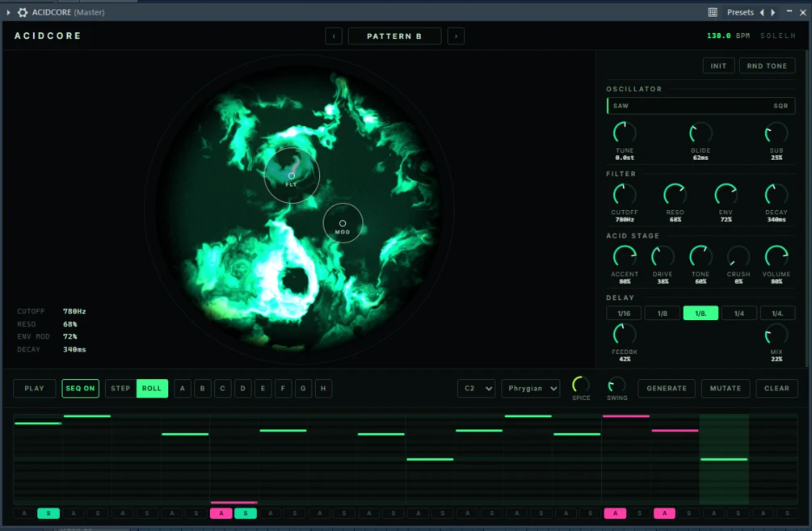Open the C2 root note dropdown
The image size is (812, 531).
[477, 389]
